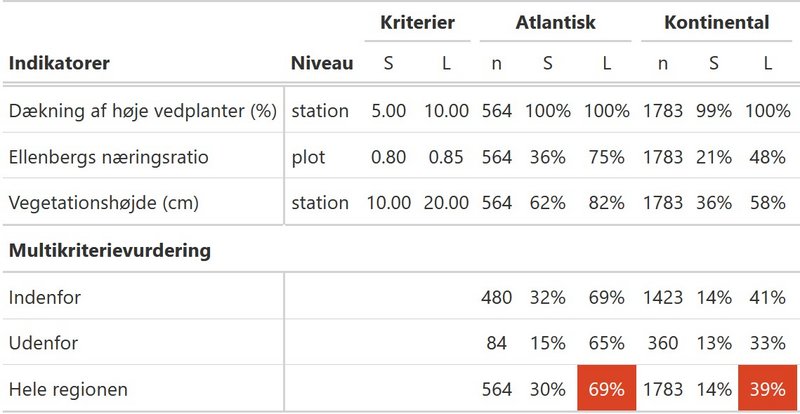Click the plot level cell

308,158
